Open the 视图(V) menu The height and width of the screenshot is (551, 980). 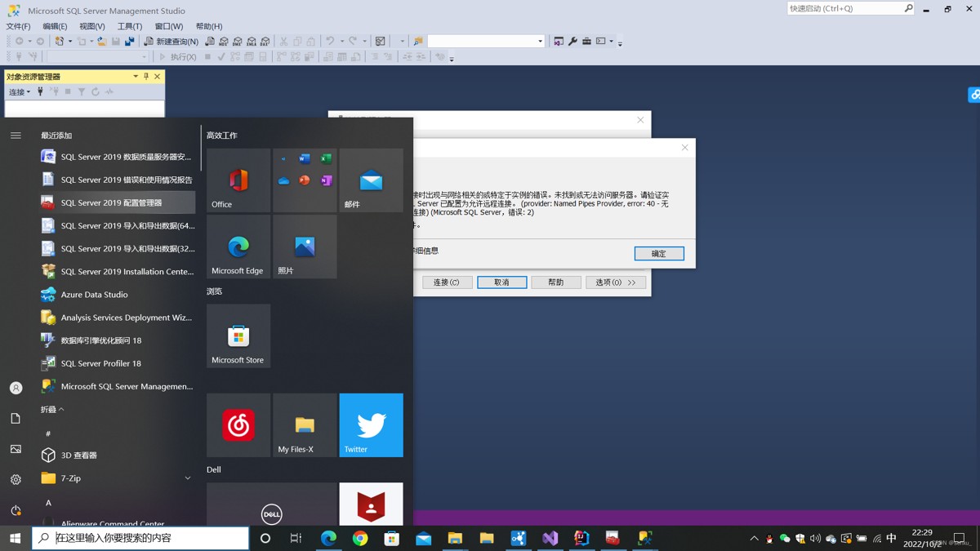91,26
